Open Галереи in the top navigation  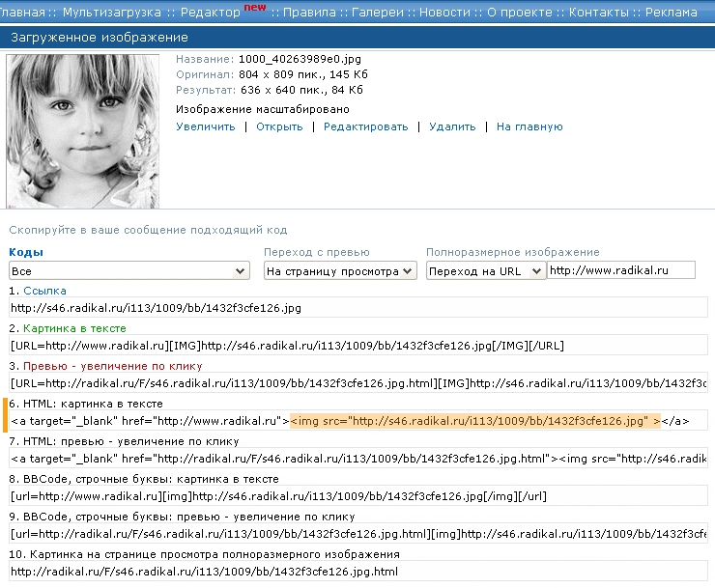tap(377, 13)
